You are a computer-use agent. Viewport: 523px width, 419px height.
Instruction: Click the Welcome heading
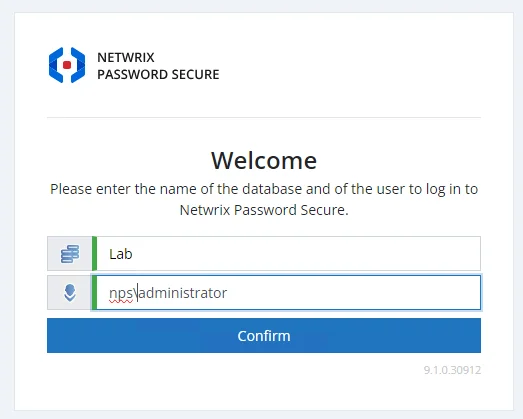[264, 160]
